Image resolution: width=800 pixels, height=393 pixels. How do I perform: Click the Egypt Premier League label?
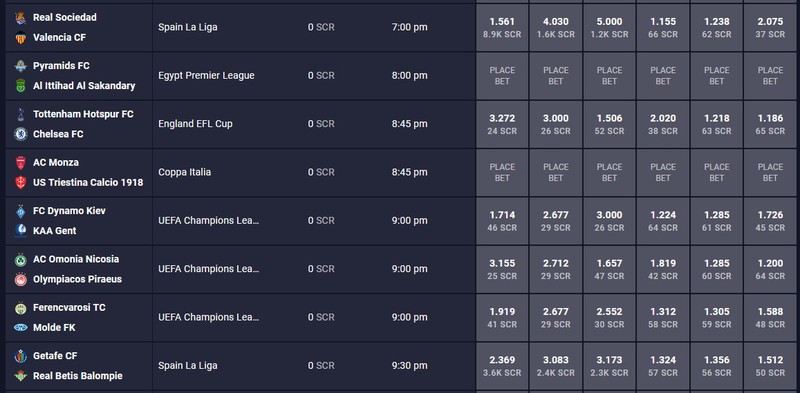(x=206, y=76)
